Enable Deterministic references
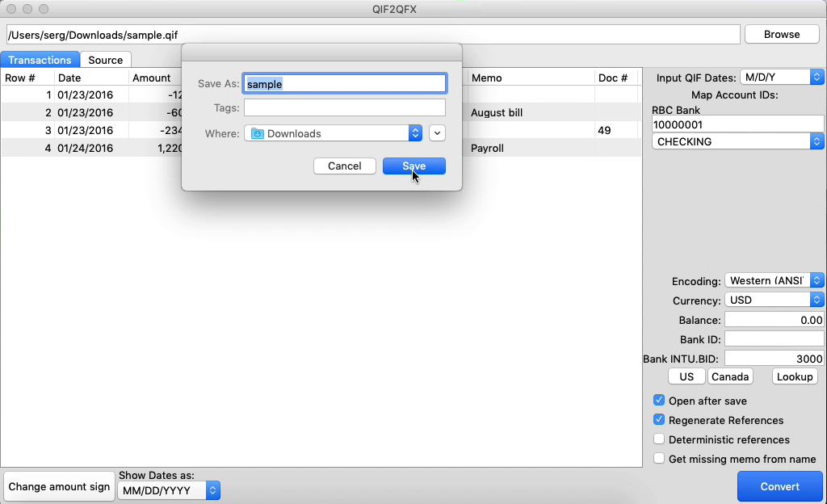Screen dimensions: 827x504 coord(659,439)
